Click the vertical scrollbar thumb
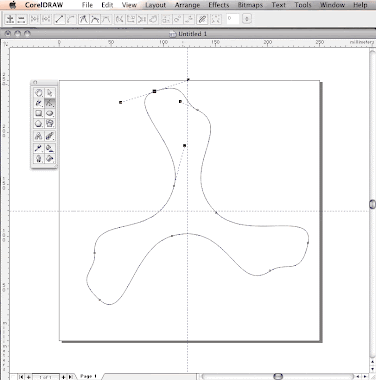The width and height of the screenshot is (376, 380). tap(373, 204)
